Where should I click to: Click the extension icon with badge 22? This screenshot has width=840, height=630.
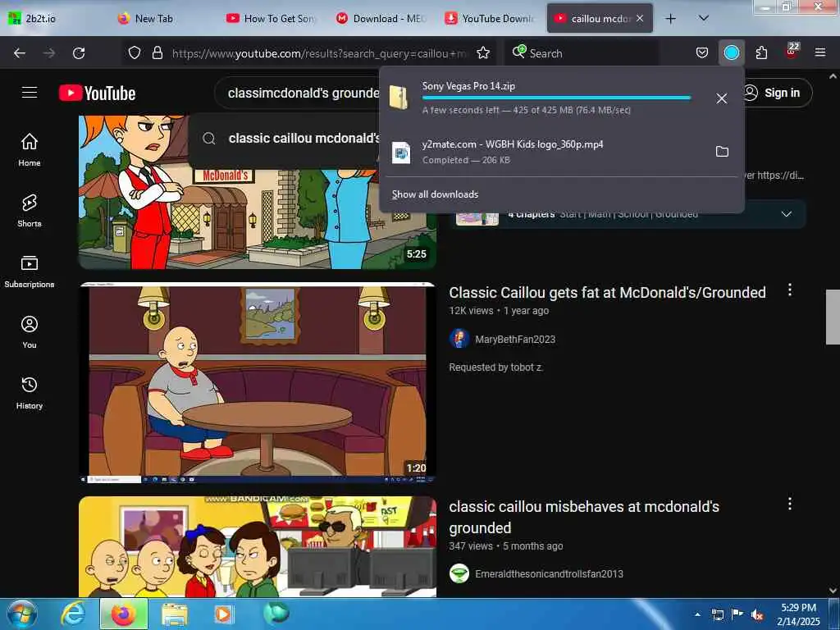(x=792, y=51)
